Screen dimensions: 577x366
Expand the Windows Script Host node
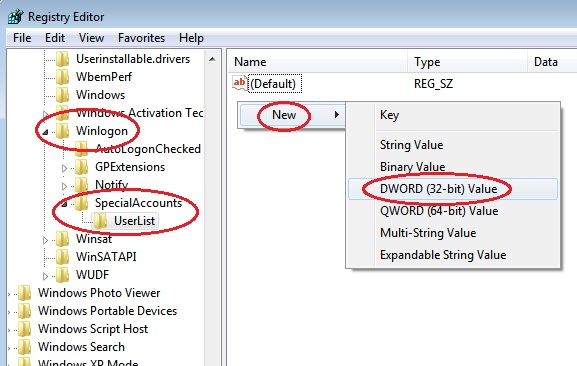click(x=10, y=330)
